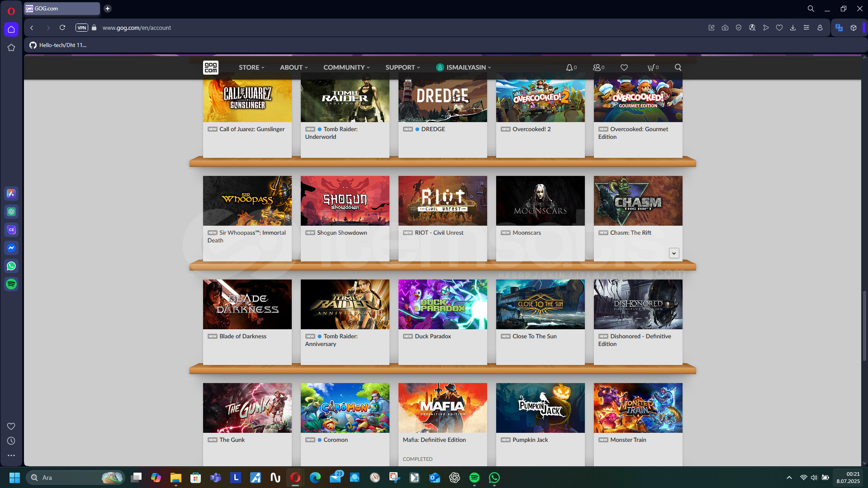Reload the current page

pyautogui.click(x=62, y=28)
